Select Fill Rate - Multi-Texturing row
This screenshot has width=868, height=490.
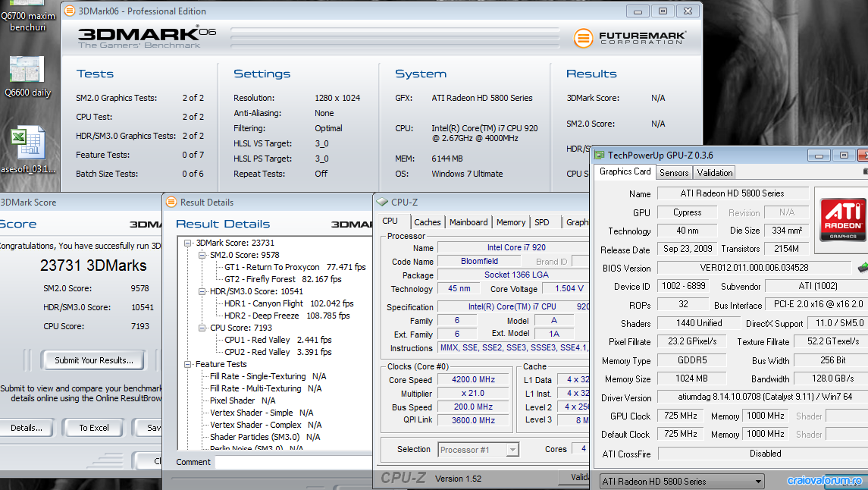pyautogui.click(x=266, y=388)
